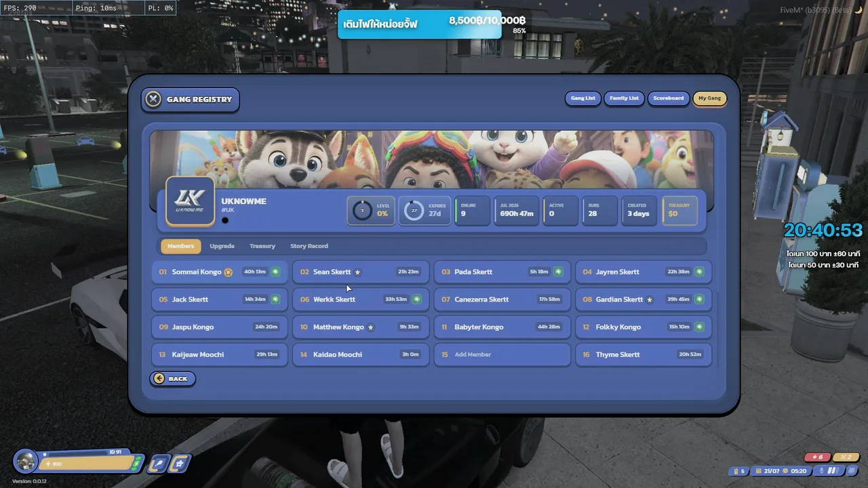Screen dimensions: 868x488
Task: Select member Babyter Kongo
Action: [x=502, y=327]
